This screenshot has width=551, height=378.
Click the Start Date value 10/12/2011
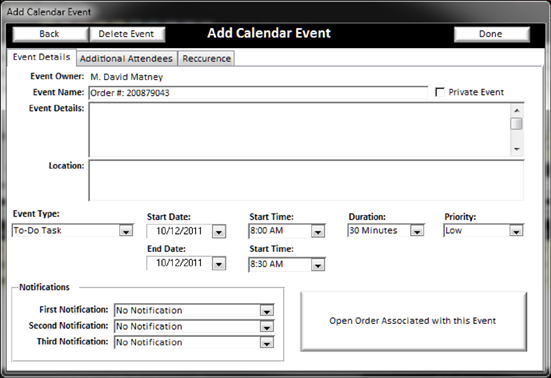[179, 231]
